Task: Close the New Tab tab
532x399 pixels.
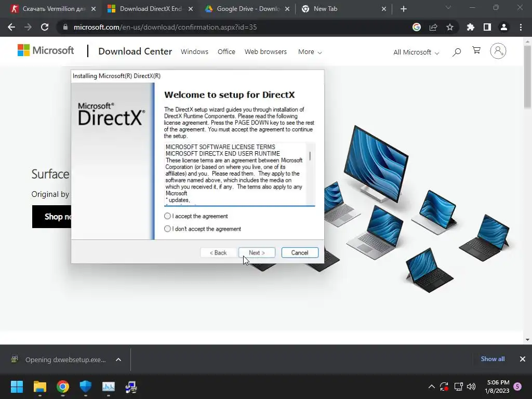Action: point(384,9)
